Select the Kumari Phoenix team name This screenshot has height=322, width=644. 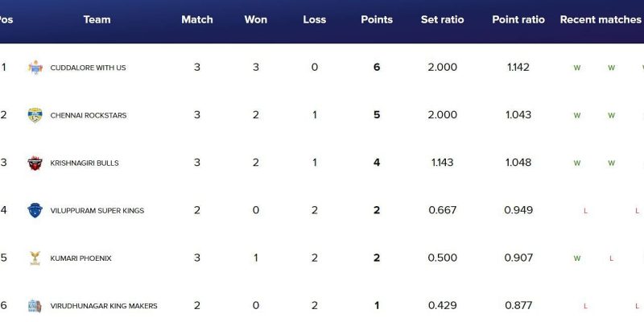click(80, 258)
